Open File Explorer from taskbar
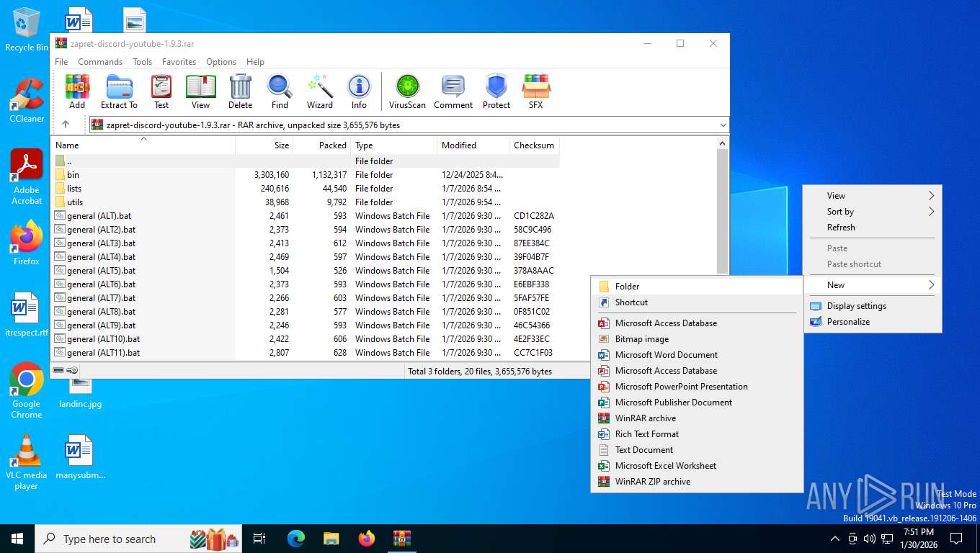The height and width of the screenshot is (553, 980). [x=331, y=539]
